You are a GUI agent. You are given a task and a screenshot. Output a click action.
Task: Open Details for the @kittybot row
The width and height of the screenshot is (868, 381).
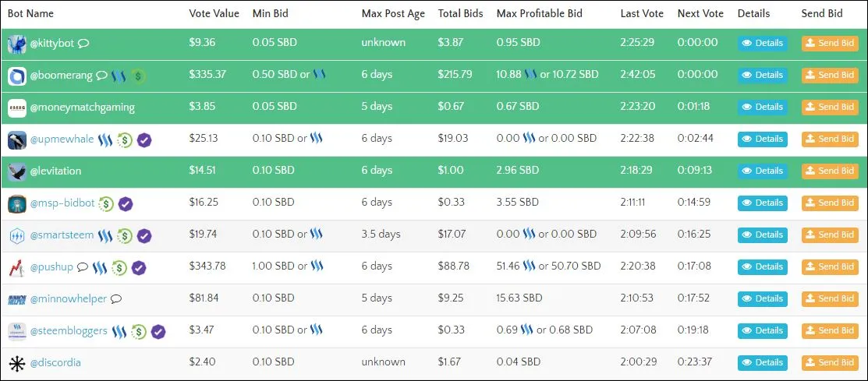763,44
